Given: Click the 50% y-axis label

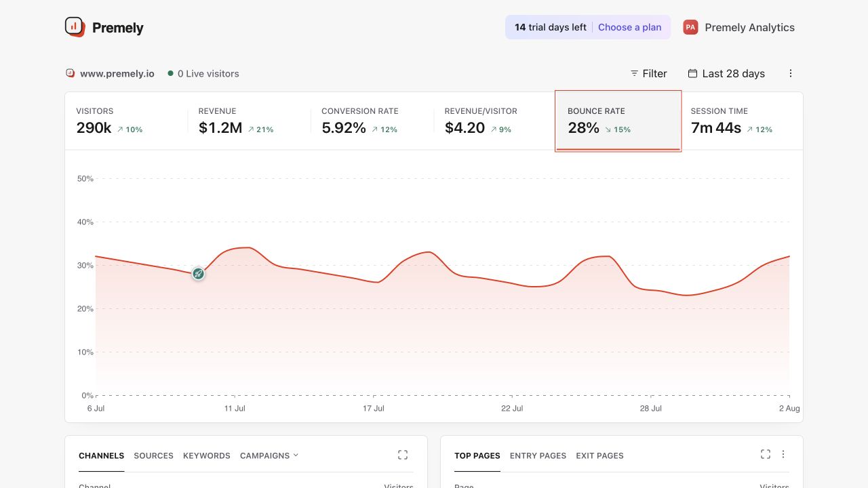Looking at the screenshot, I should [x=85, y=179].
